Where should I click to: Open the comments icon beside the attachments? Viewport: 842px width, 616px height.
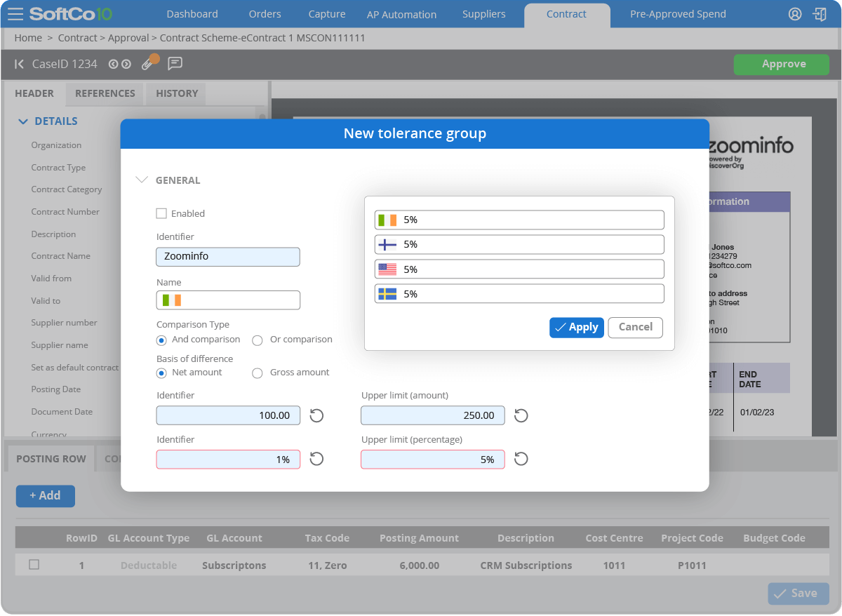(175, 64)
